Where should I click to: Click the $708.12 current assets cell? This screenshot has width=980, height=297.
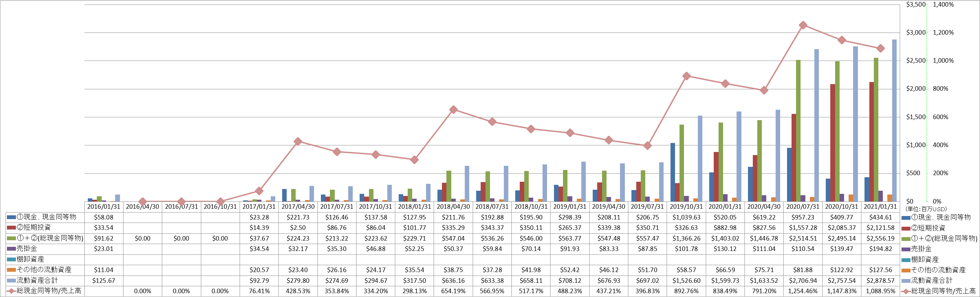(x=570, y=281)
